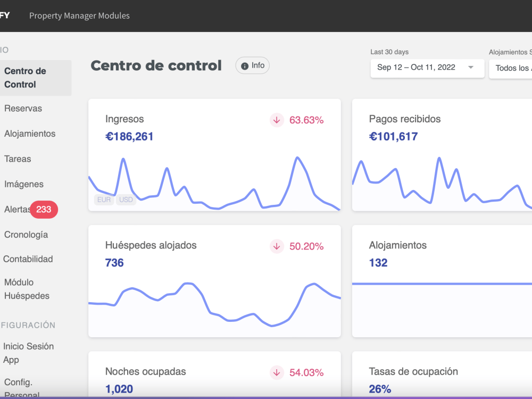532x399 pixels.
Task: Click the Pagos recibidos card title
Action: point(405,119)
